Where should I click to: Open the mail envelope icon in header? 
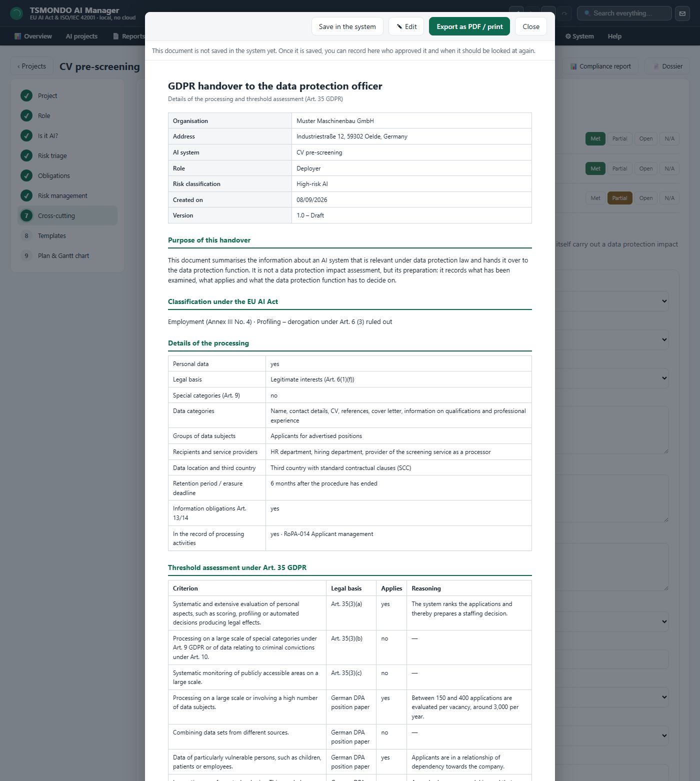682,13
